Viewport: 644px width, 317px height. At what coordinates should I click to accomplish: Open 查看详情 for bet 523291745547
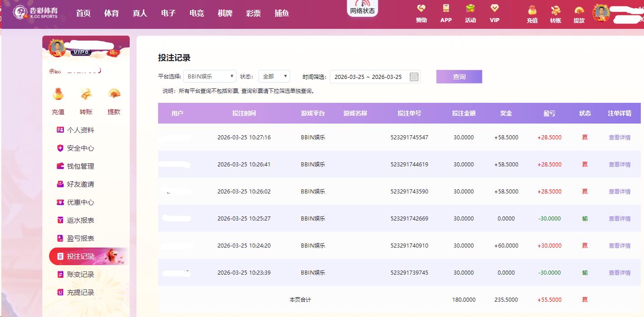pos(619,138)
